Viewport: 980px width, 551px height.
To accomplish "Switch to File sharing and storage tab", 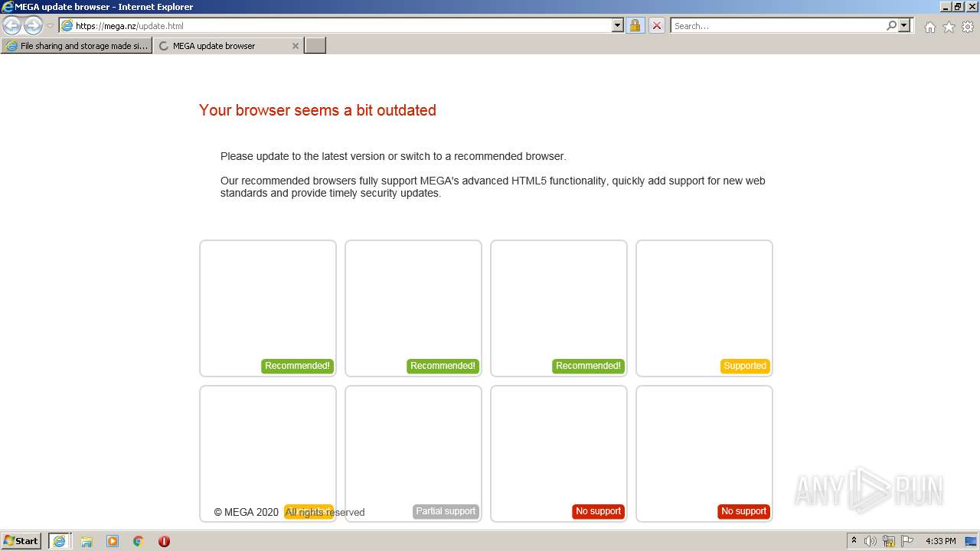I will click(x=77, y=46).
